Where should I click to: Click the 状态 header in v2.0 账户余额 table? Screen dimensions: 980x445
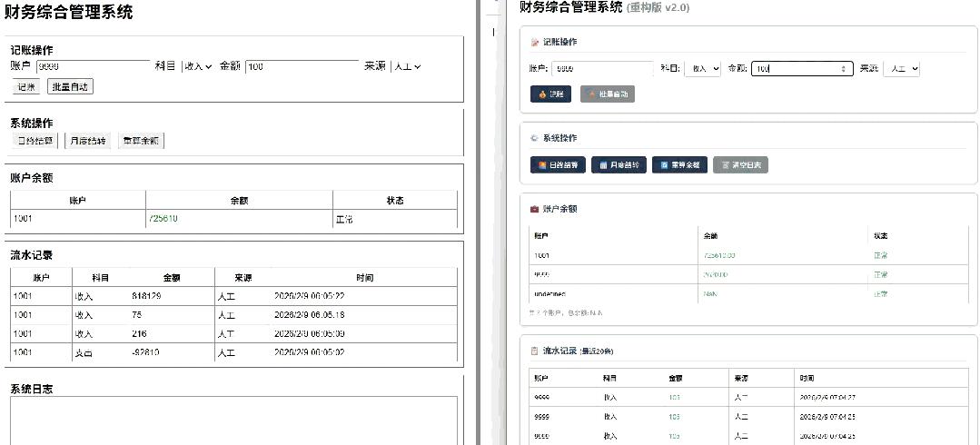[x=881, y=236]
